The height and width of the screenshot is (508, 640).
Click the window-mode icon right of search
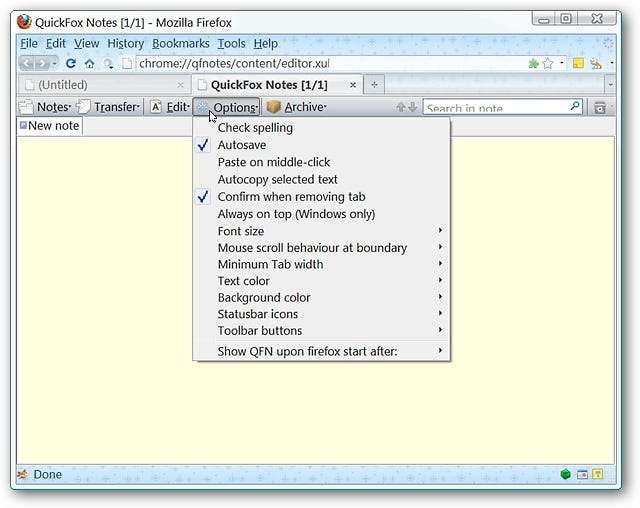click(600, 107)
